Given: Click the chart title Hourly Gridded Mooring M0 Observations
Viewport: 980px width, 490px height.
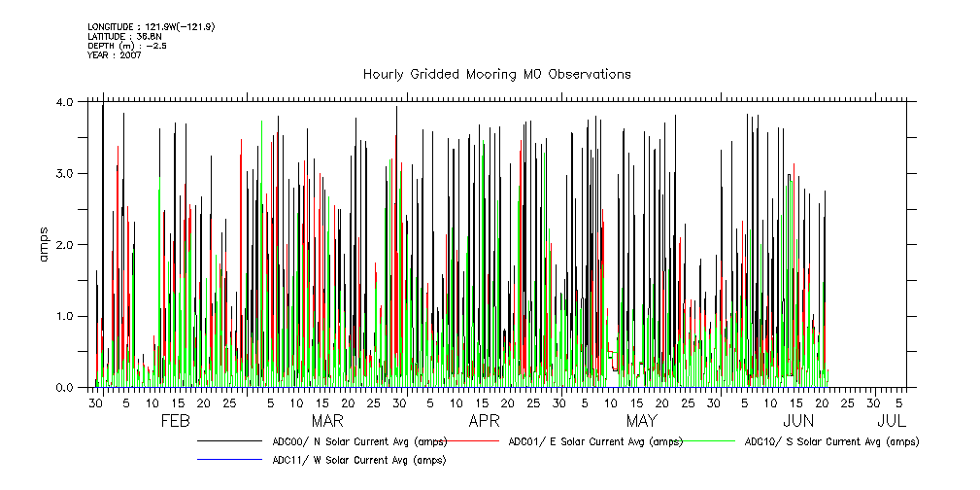Looking at the screenshot, I should 496,74.
